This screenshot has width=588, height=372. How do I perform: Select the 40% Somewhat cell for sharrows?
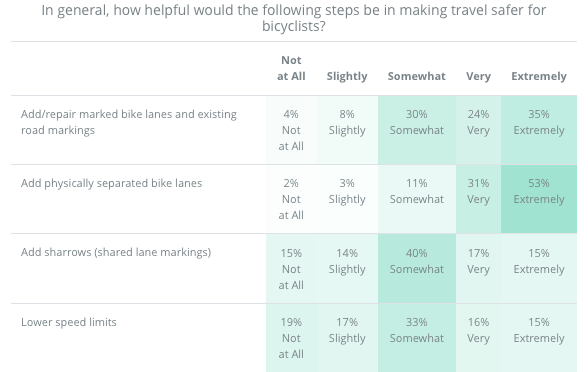(x=417, y=268)
